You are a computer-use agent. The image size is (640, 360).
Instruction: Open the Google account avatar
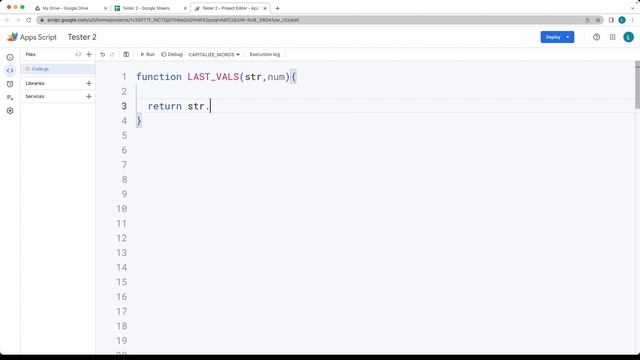click(x=629, y=37)
